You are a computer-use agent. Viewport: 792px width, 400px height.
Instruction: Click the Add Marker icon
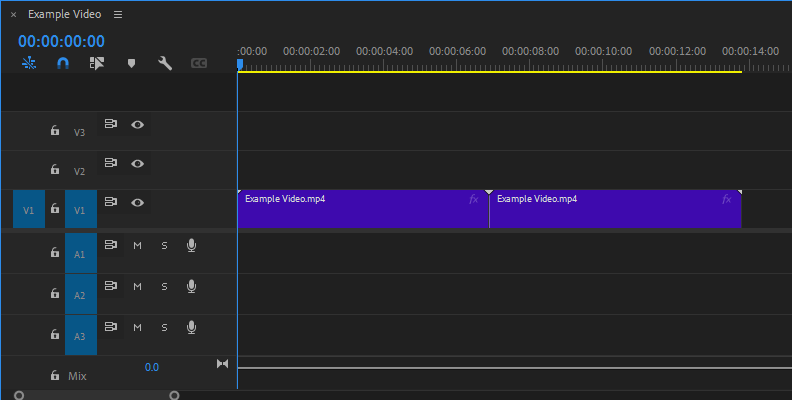[x=131, y=63]
